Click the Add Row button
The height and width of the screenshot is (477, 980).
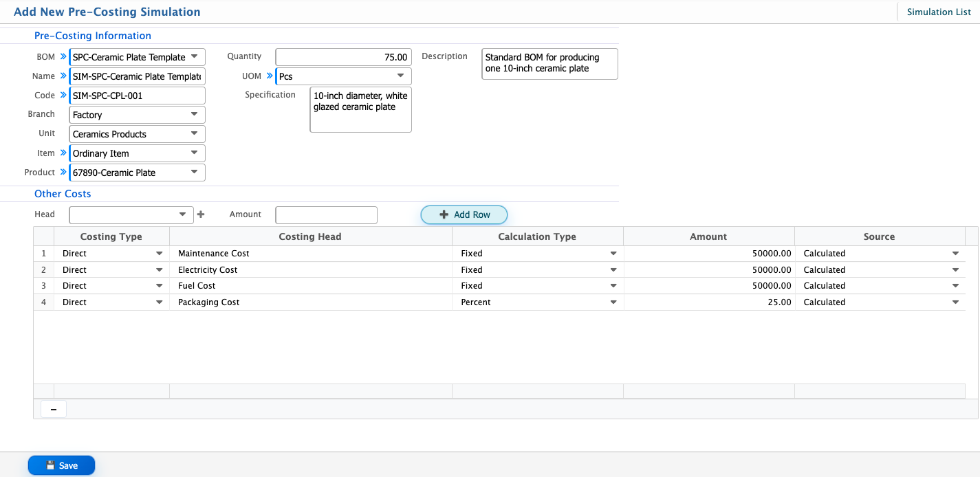click(x=464, y=214)
